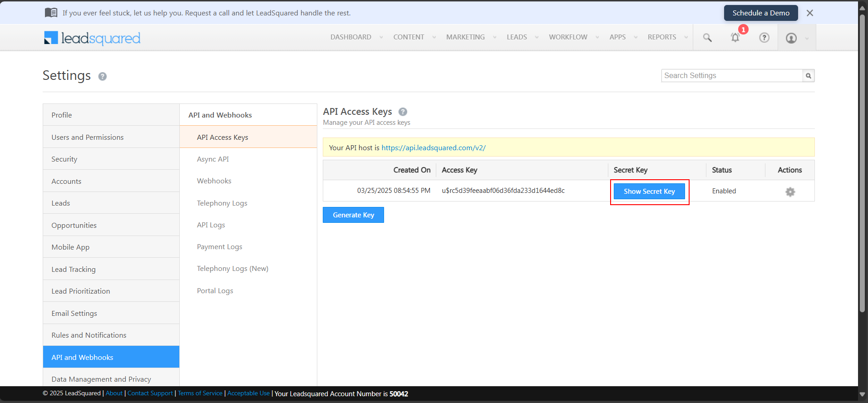Image resolution: width=868 pixels, height=403 pixels.
Task: Click the LeadSquared logo
Action: click(92, 38)
